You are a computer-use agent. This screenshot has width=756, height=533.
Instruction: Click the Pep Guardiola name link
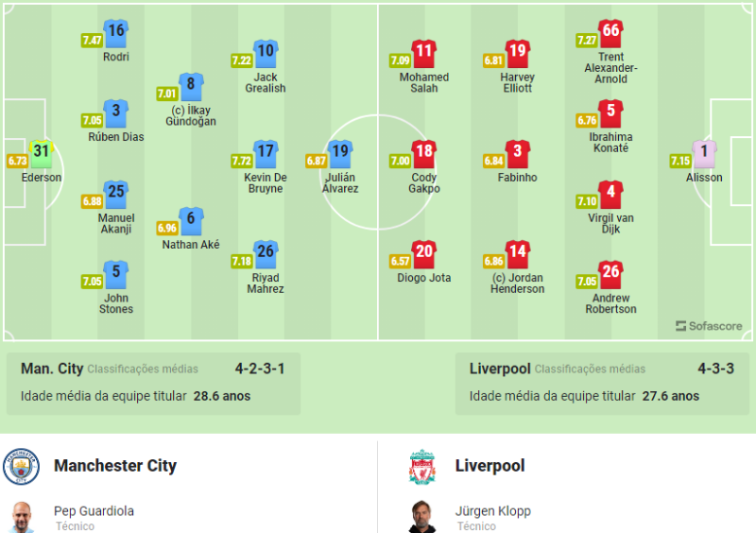94,511
